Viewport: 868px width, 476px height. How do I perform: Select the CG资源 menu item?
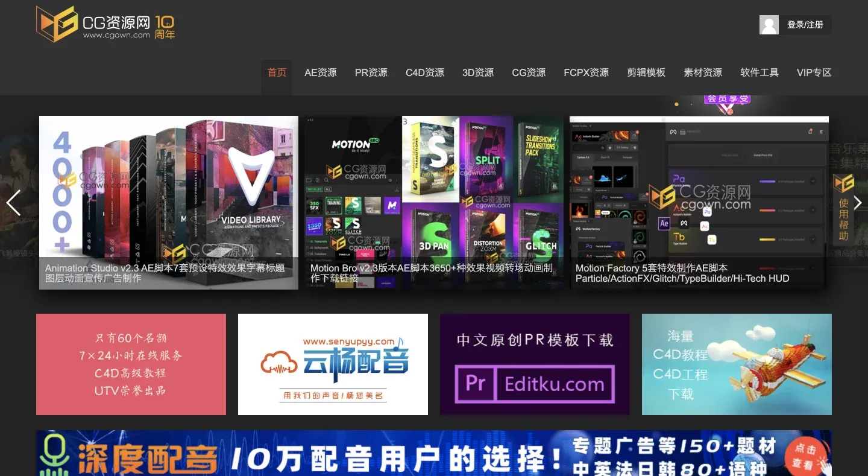[x=529, y=72]
